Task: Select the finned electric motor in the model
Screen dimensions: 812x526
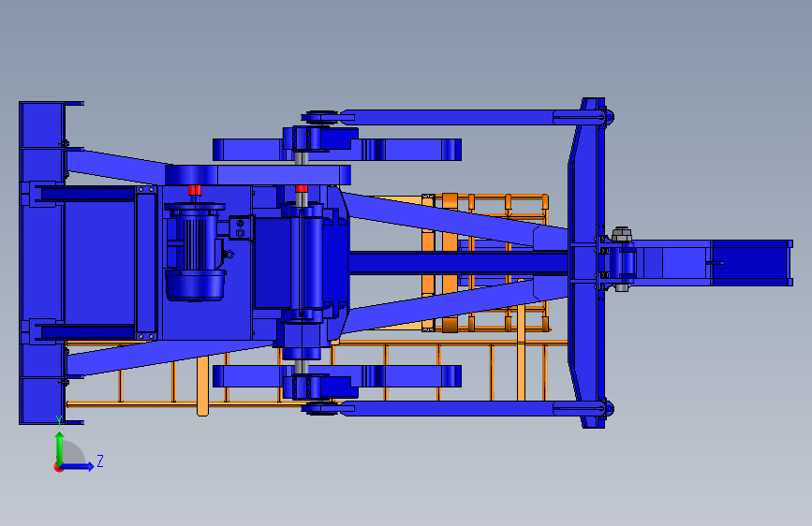Action: pos(195,252)
